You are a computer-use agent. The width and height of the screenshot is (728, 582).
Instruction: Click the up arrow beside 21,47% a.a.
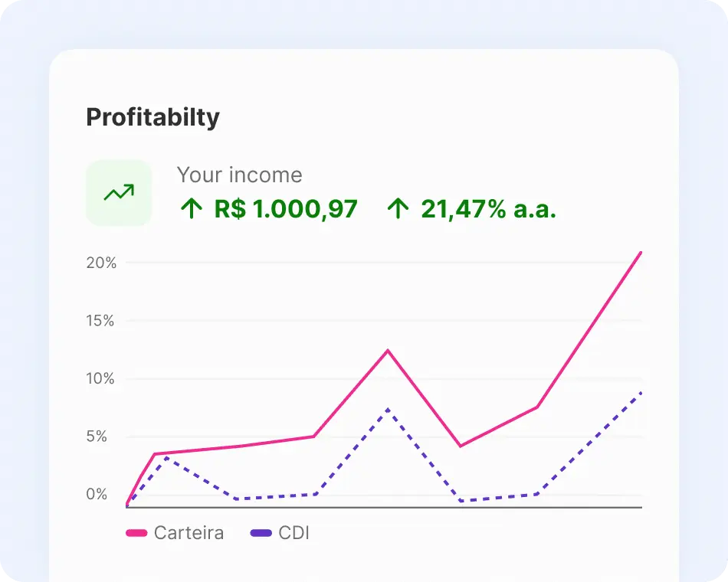pyautogui.click(x=397, y=208)
